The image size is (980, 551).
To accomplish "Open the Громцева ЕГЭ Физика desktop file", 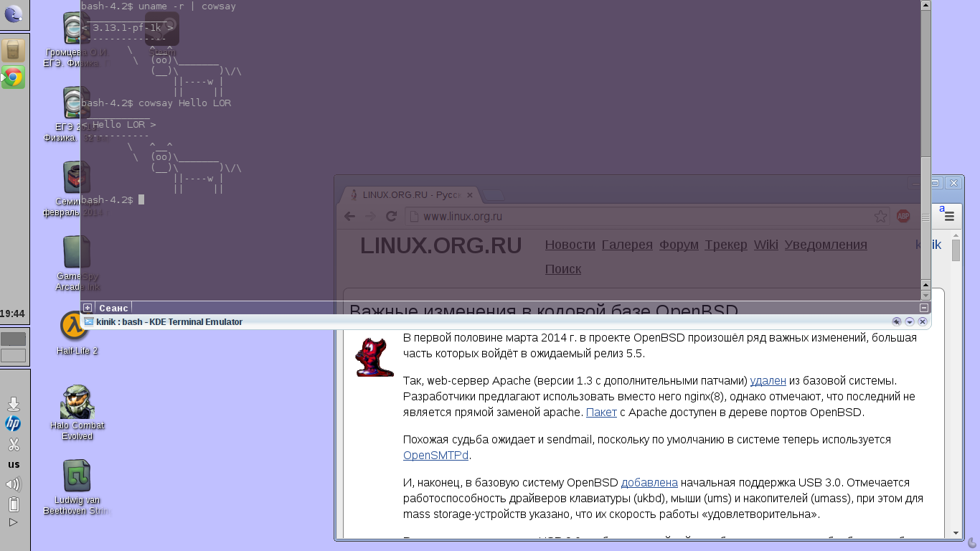I will (x=76, y=41).
